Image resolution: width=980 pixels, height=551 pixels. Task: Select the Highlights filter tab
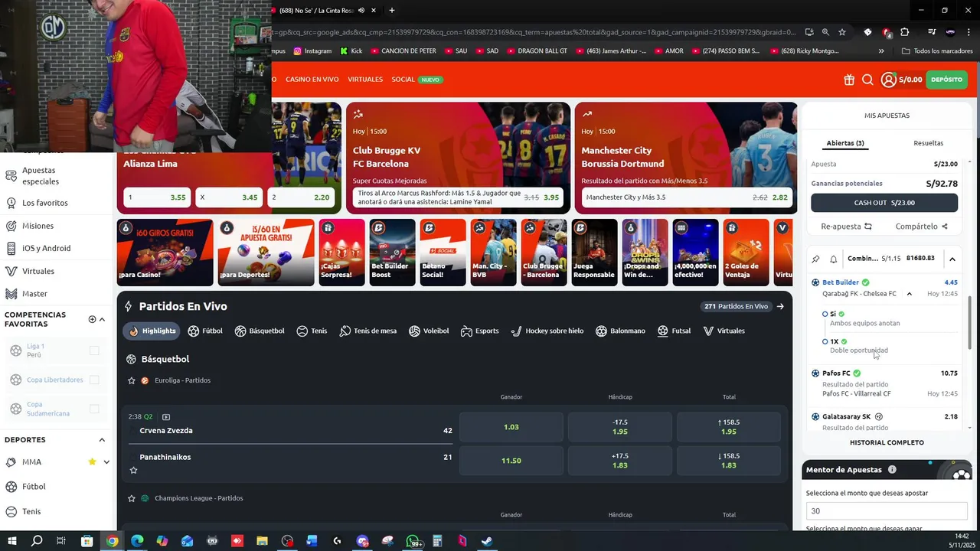point(152,331)
